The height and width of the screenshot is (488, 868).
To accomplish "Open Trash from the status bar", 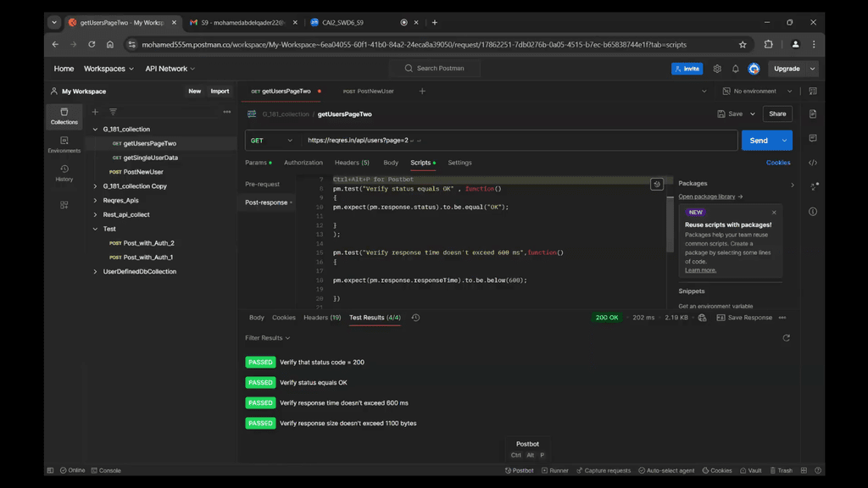I will 781,470.
